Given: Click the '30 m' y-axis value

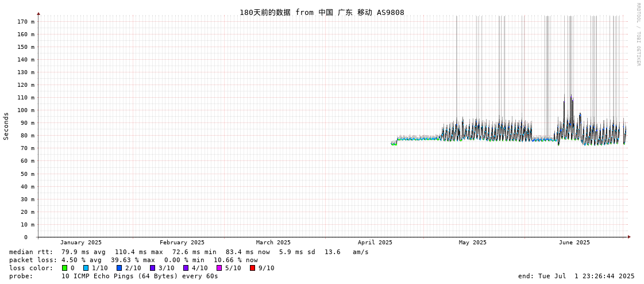Looking at the screenshot, I should coord(28,199).
